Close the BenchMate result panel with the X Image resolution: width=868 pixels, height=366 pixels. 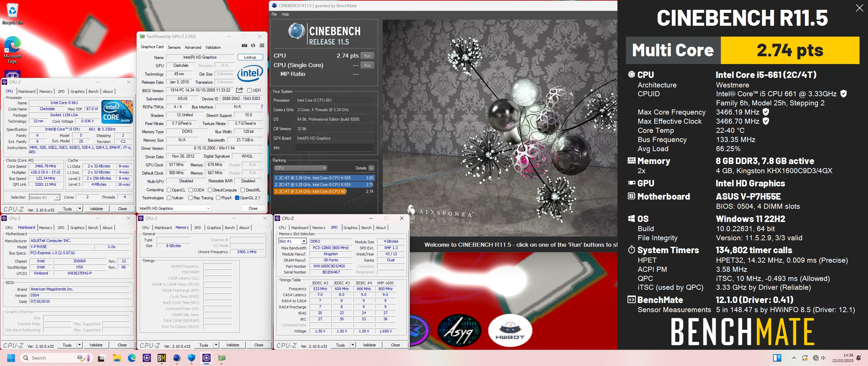859,8
